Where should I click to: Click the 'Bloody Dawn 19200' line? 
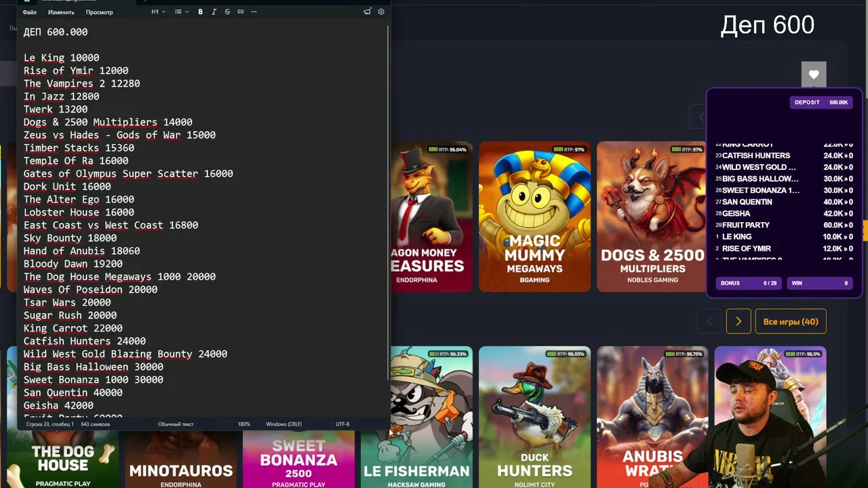(x=73, y=264)
